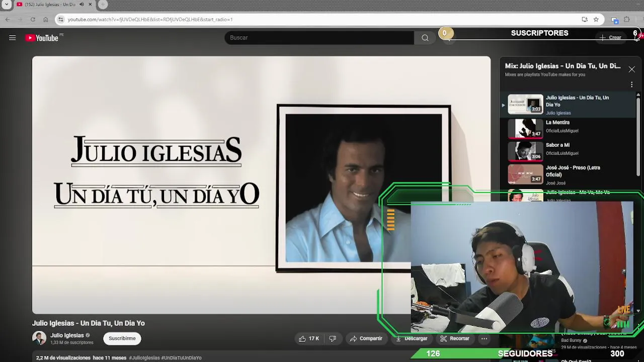
Task: Click the video player area
Action: (x=261, y=185)
